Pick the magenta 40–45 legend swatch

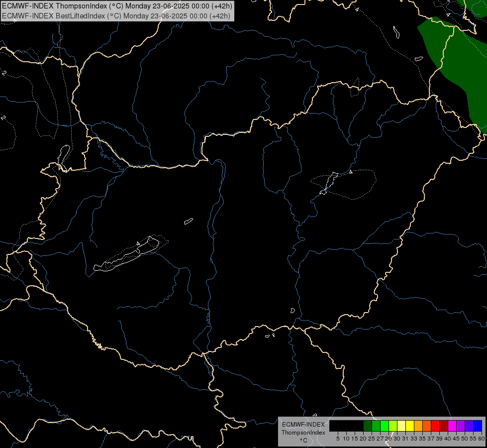(x=452, y=426)
